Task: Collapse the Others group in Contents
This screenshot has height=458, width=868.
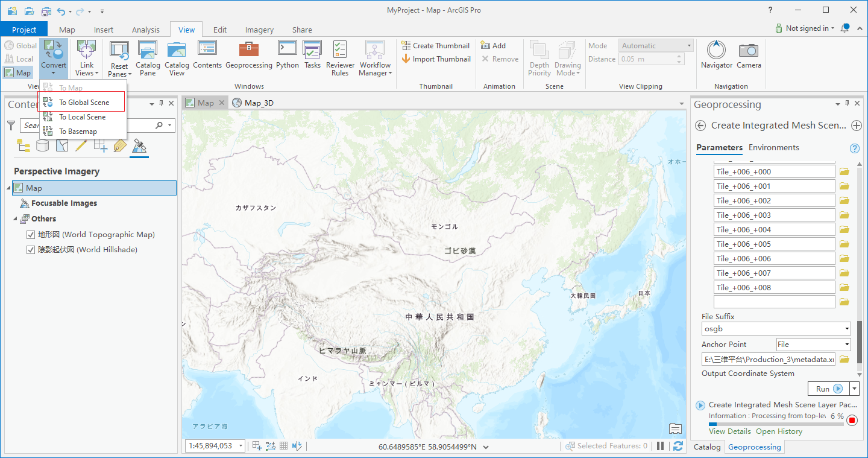Action: 14,218
